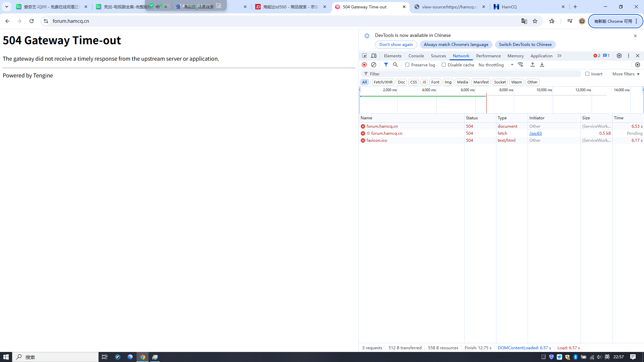Click the stop recording network log icon
The height and width of the screenshot is (362, 644).
pos(364,65)
